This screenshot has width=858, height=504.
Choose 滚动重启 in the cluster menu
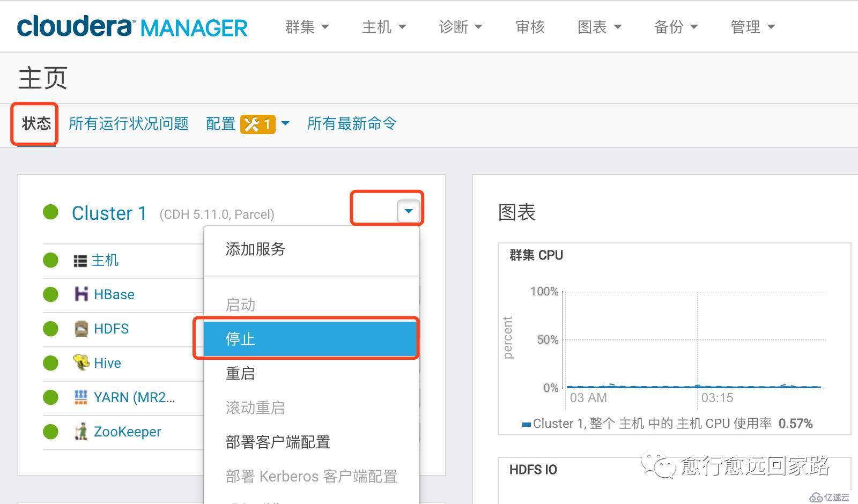(x=312, y=407)
